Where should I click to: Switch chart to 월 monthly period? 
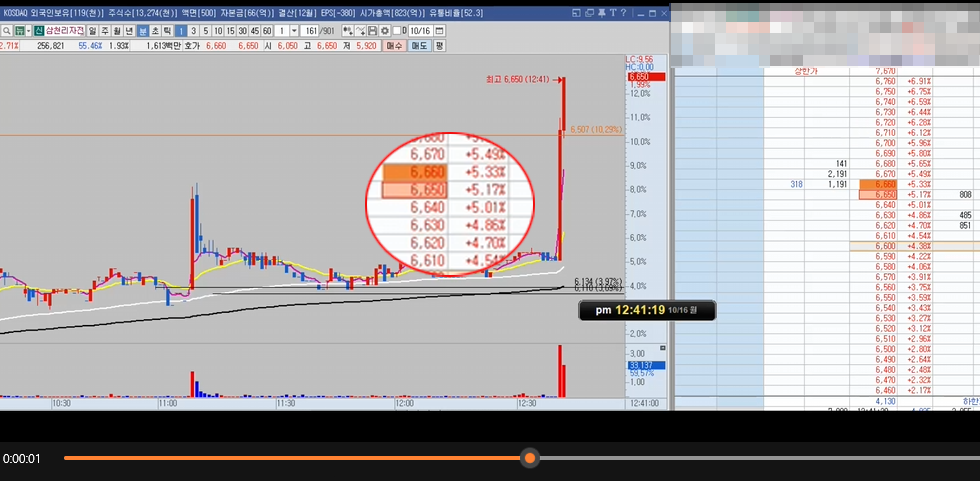click(x=117, y=31)
